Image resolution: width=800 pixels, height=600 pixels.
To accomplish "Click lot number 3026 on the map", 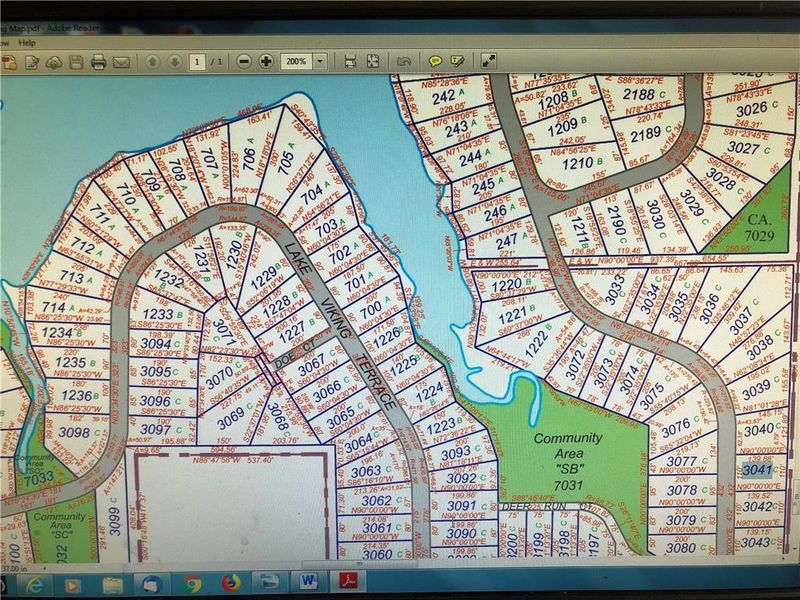I will pyautogui.click(x=751, y=109).
